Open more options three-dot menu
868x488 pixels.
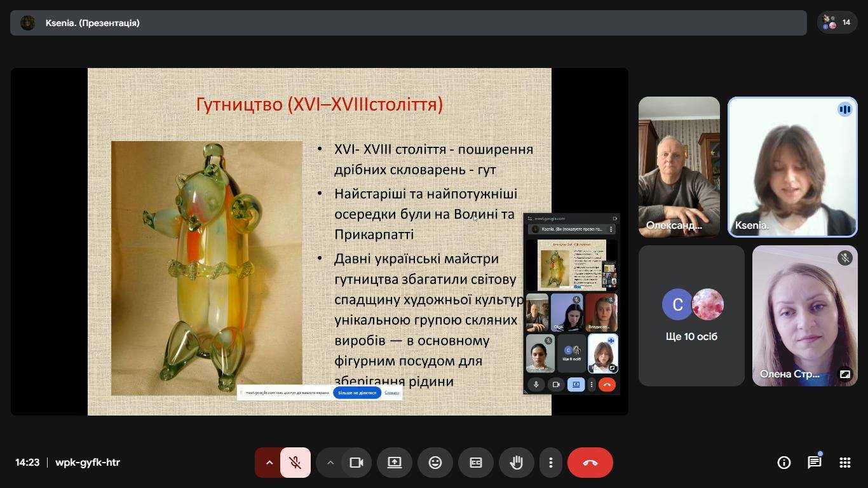point(551,463)
